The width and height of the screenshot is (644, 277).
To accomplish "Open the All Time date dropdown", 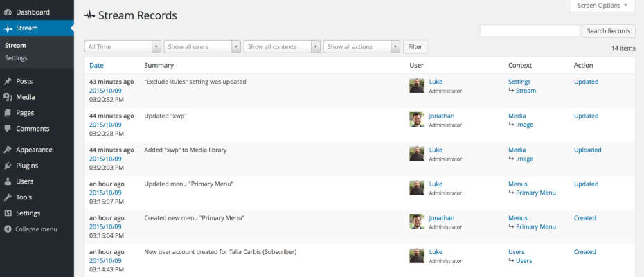I will [x=123, y=47].
